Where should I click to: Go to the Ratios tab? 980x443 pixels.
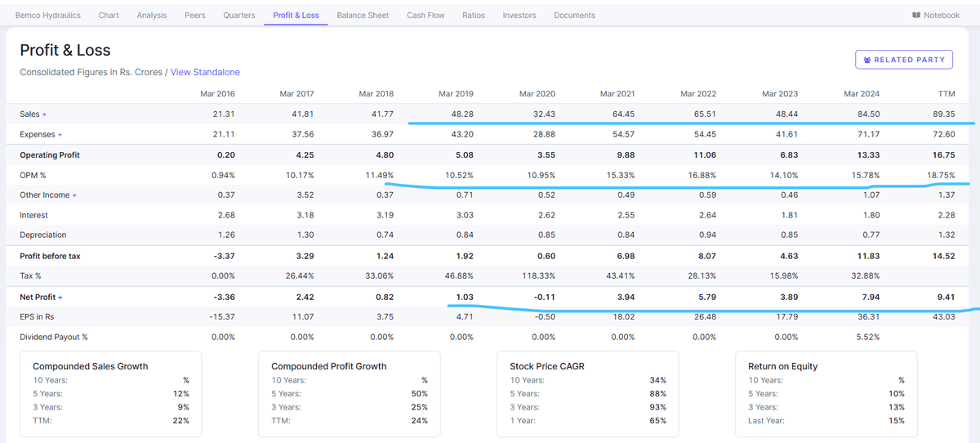coord(474,15)
